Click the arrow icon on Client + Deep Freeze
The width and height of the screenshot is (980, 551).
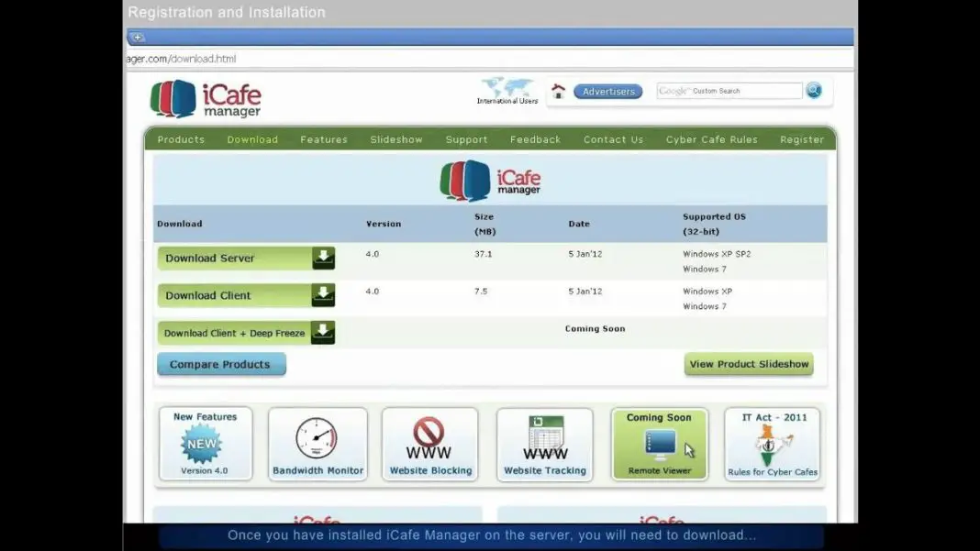click(322, 333)
